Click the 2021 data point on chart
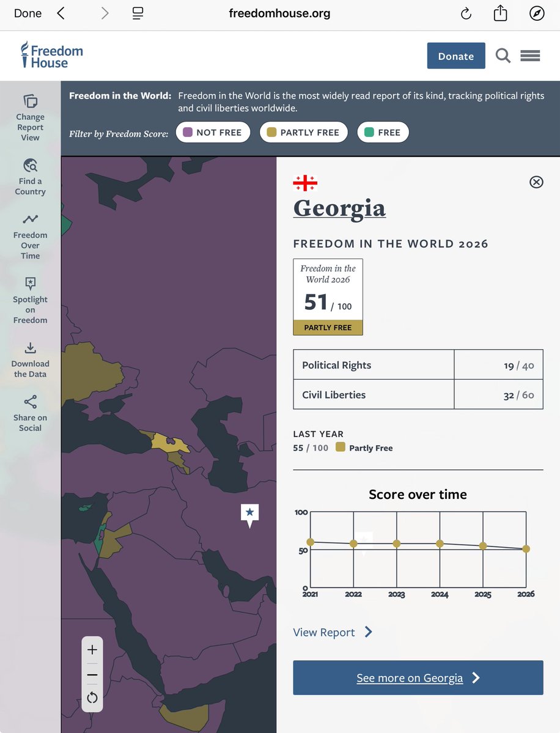This screenshot has width=560, height=733. coord(311,542)
